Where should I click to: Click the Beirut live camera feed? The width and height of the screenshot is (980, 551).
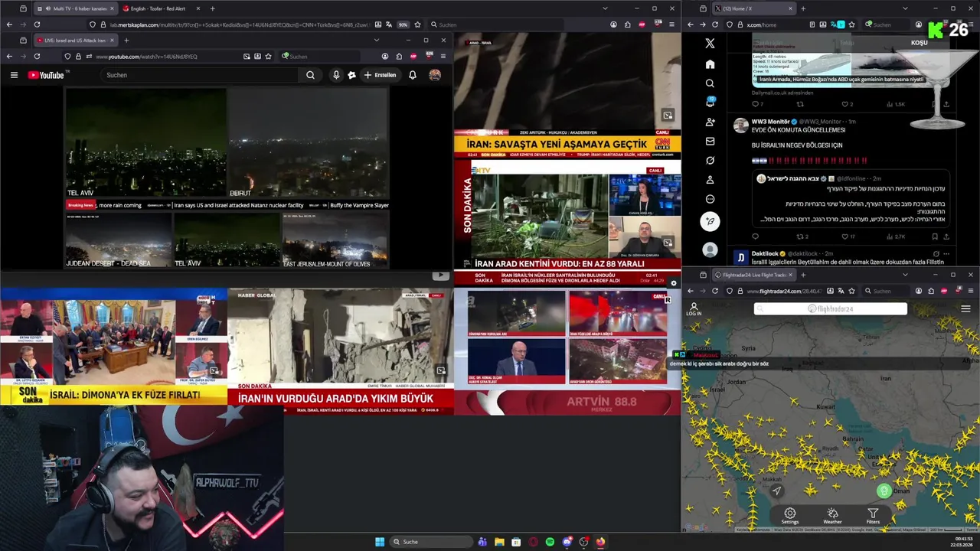coord(308,143)
